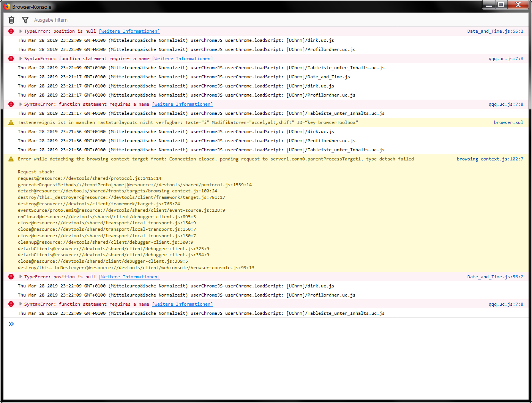Select the 23:21:17 Date_and_Time.js loadScript line
The height and width of the screenshot is (403, 532).
(184, 77)
